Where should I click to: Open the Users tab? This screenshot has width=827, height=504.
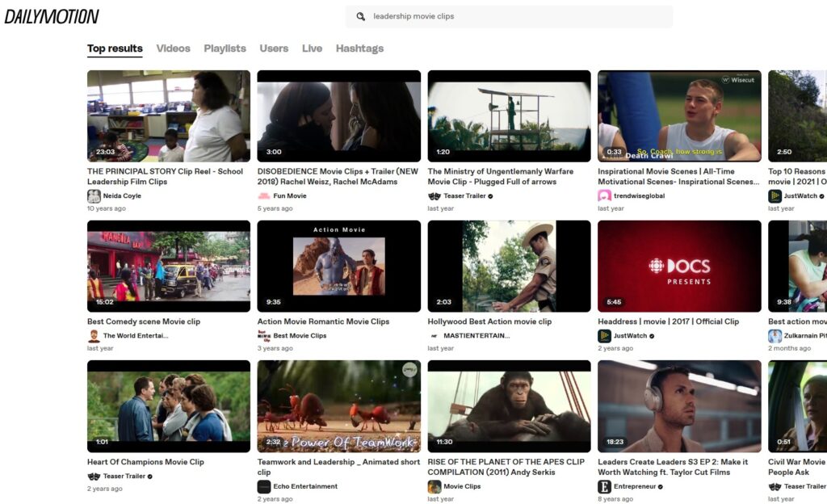274,48
